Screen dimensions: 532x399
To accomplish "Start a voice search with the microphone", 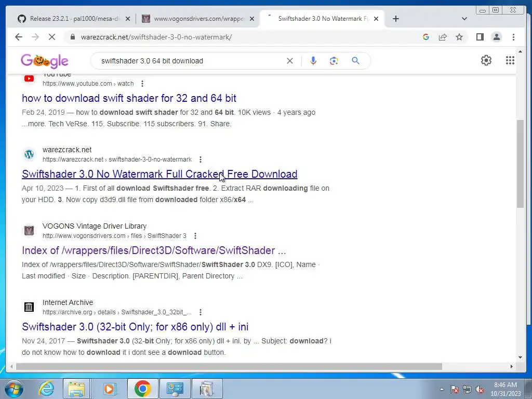I will pos(313,61).
